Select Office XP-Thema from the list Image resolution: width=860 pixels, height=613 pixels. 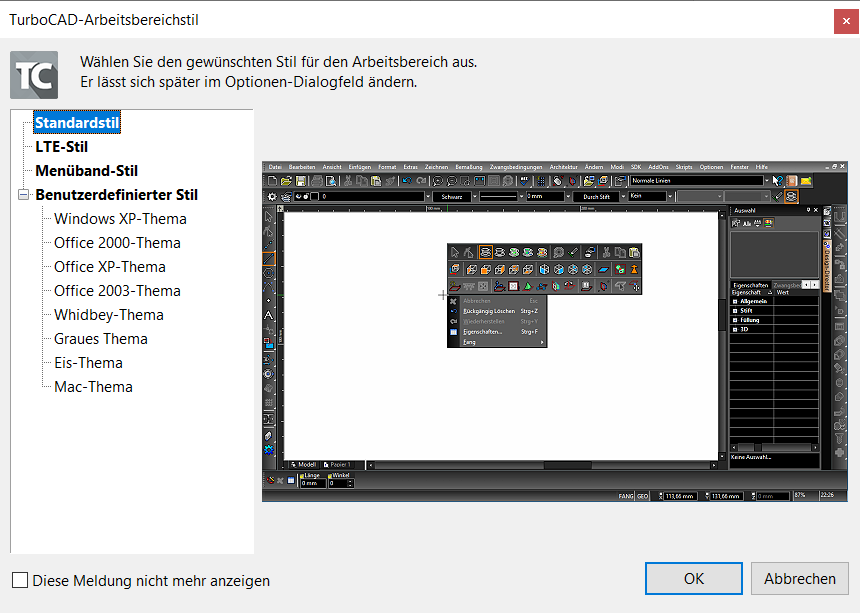[x=110, y=267]
